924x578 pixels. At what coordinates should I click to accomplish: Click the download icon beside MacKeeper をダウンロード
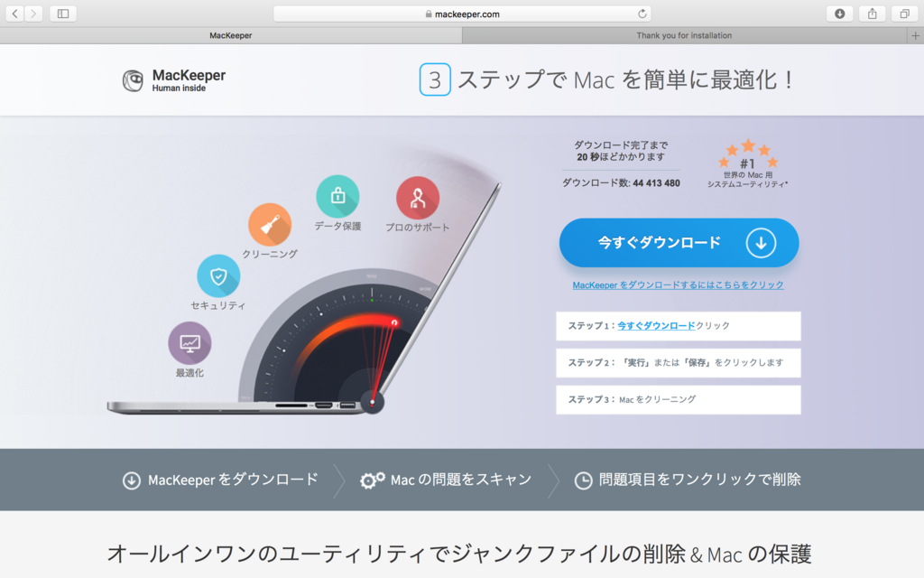point(132,480)
